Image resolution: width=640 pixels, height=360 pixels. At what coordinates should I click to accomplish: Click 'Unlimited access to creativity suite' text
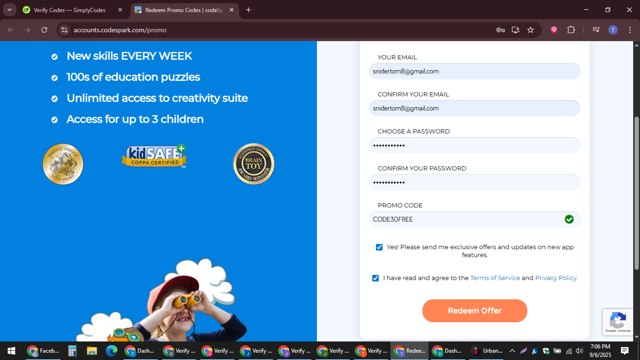(157, 98)
